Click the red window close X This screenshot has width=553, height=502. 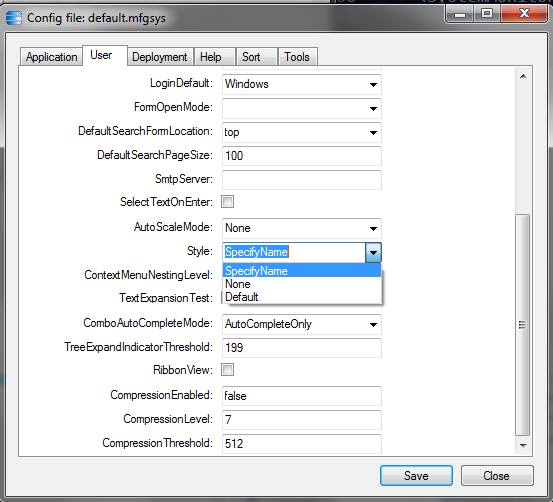pyautogui.click(x=524, y=14)
